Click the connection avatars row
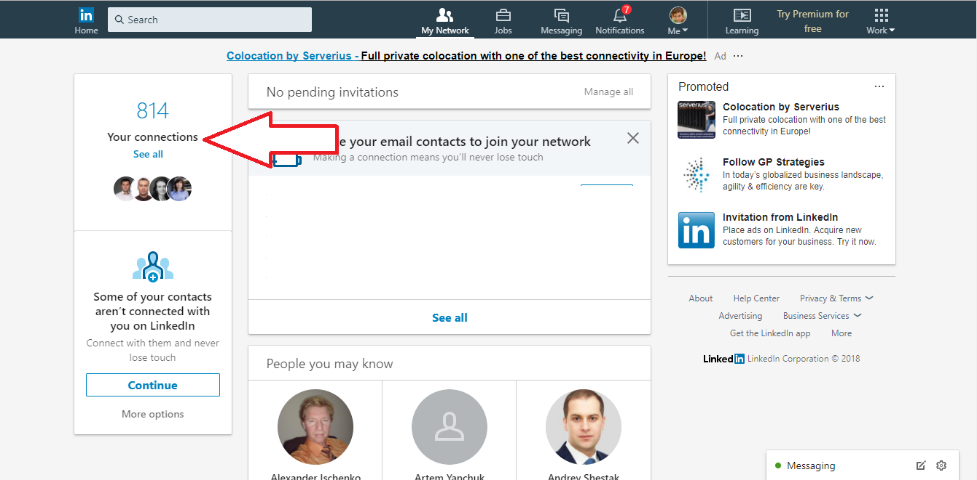977x480 pixels. click(x=153, y=188)
